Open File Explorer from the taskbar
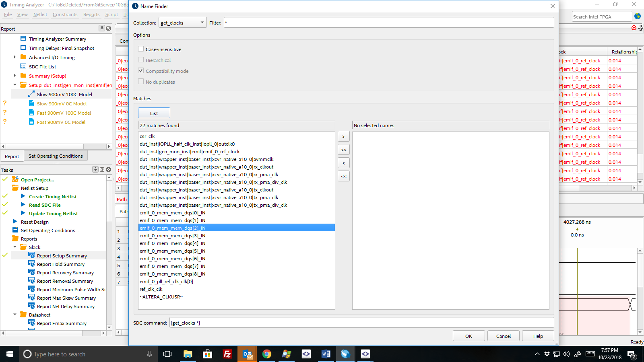The height and width of the screenshot is (362, 644). tap(188, 354)
